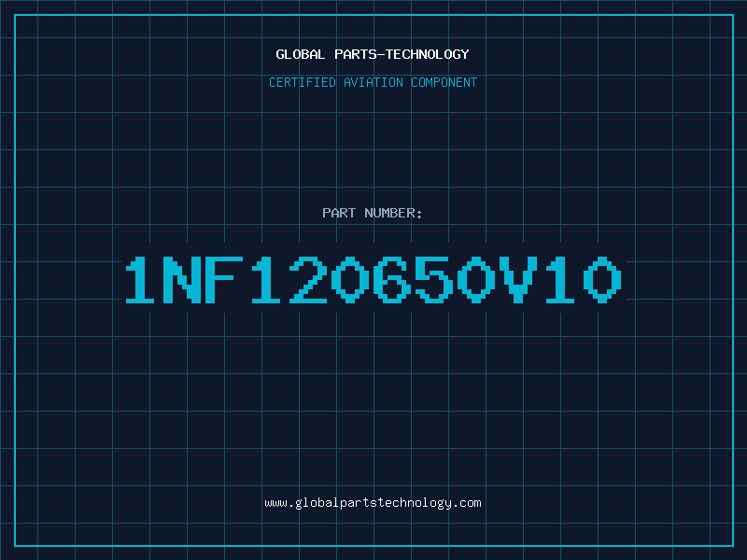Viewport: 747px width, 560px height.
Task: Click the word TECHNOLOGY in the title
Action: pos(428,54)
